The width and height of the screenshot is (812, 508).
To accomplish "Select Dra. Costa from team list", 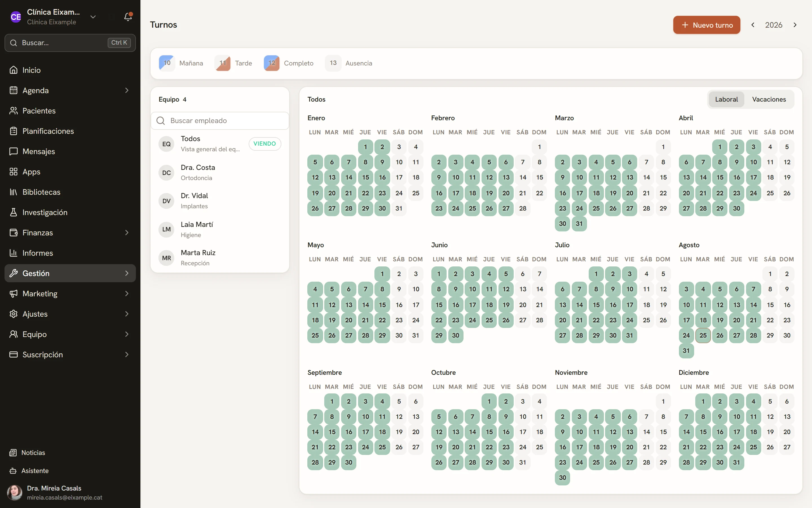I will click(220, 173).
